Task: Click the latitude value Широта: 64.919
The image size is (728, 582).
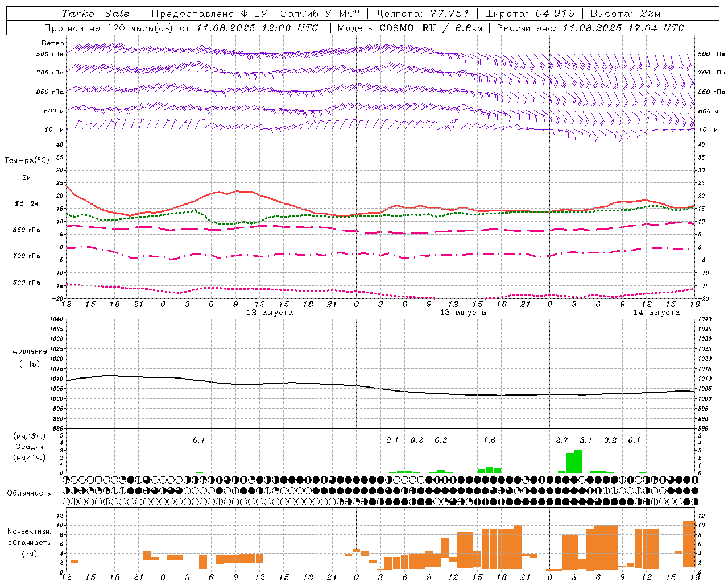Action: tap(530, 14)
